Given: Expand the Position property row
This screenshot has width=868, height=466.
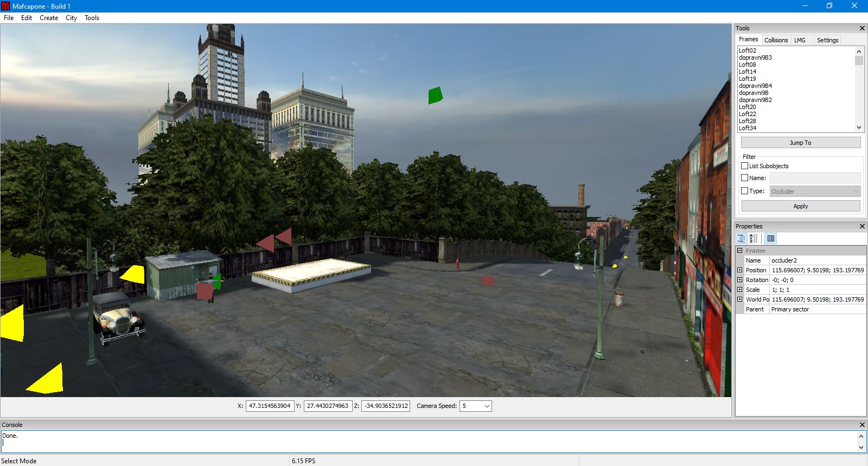Looking at the screenshot, I should tap(739, 270).
